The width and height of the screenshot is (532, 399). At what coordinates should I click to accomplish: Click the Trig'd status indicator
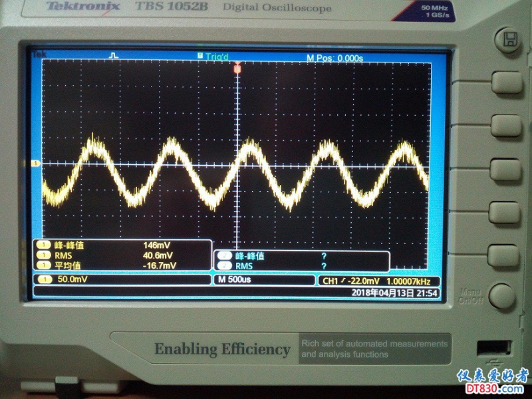[213, 57]
